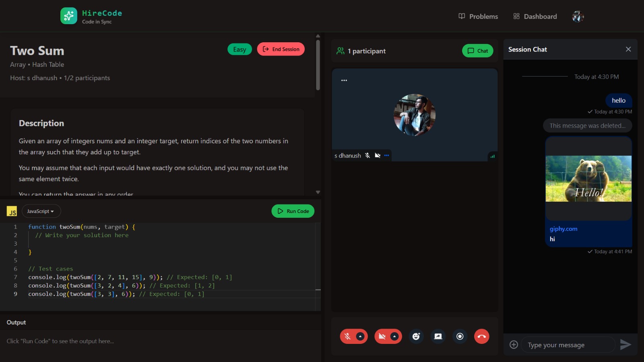The width and height of the screenshot is (644, 362).
Task: Start screen sharing
Action: click(438, 336)
